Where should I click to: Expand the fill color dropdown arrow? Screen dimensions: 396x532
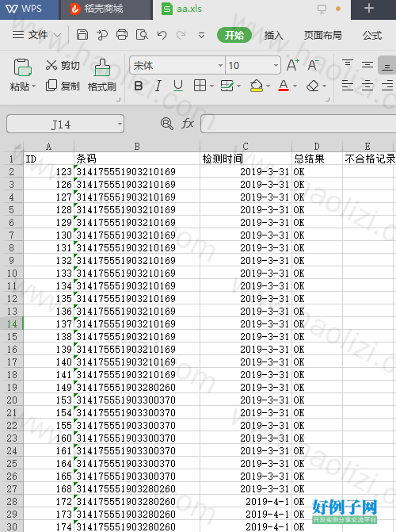tap(268, 86)
